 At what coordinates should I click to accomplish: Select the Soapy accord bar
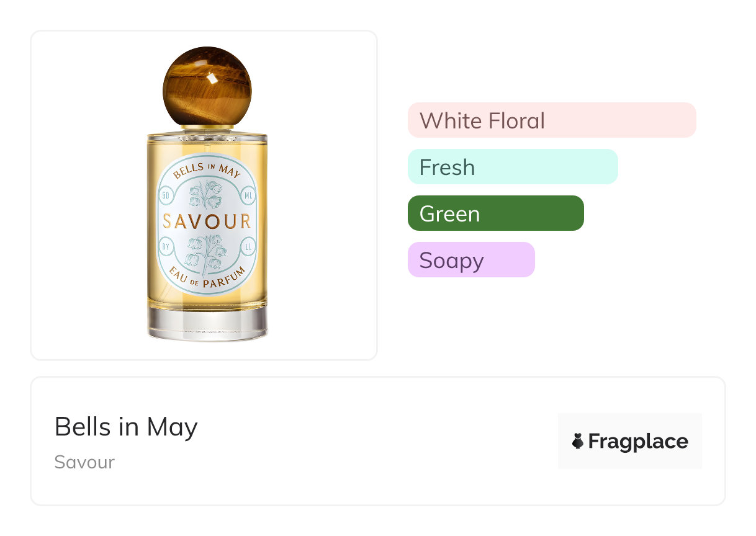point(470,260)
